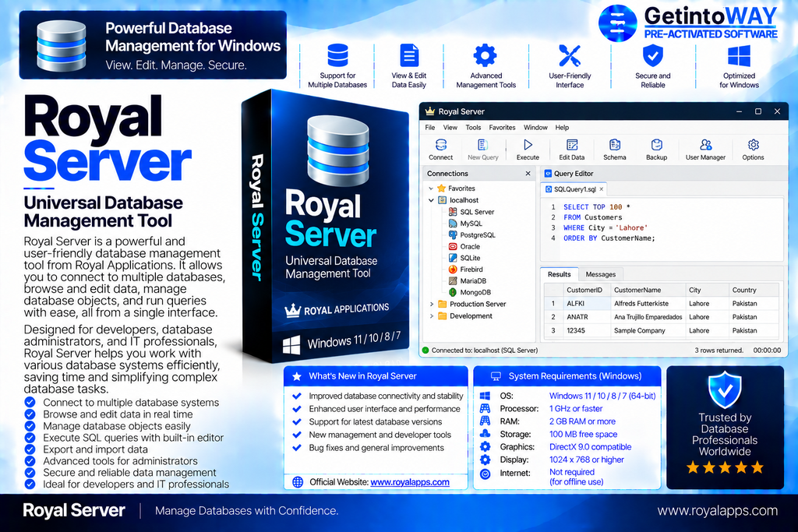Image resolution: width=798 pixels, height=532 pixels.
Task: Open the Tools menu
Action: pyautogui.click(x=473, y=128)
